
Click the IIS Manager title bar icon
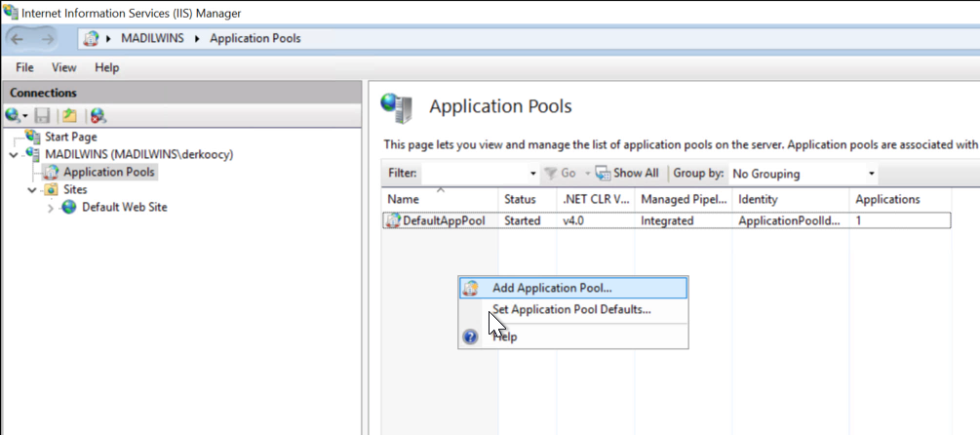pyautogui.click(x=11, y=13)
